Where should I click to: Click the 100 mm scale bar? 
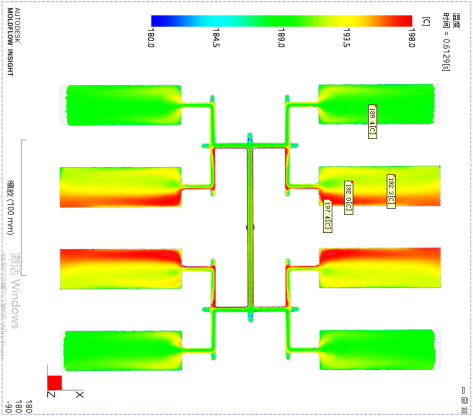tap(23, 208)
